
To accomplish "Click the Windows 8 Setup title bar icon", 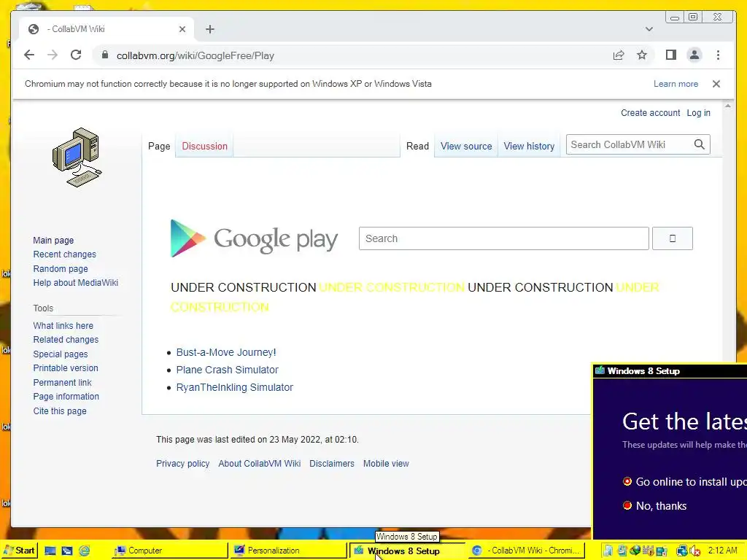I will 600,370.
